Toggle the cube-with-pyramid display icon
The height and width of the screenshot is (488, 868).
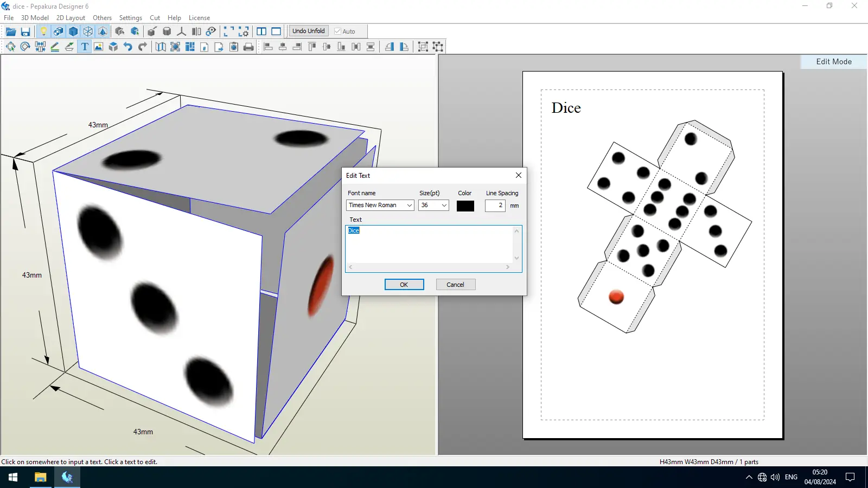(103, 31)
